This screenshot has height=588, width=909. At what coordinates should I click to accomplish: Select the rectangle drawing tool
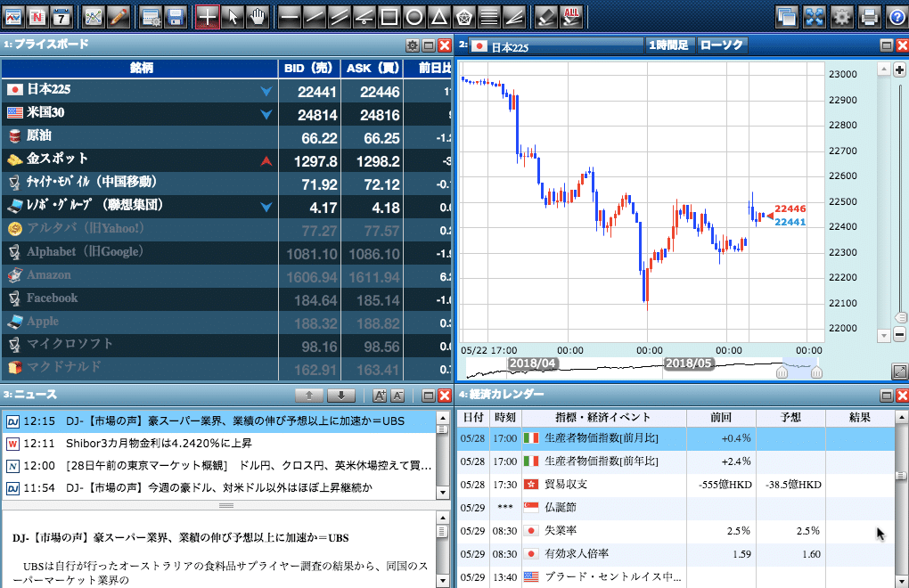tap(389, 16)
